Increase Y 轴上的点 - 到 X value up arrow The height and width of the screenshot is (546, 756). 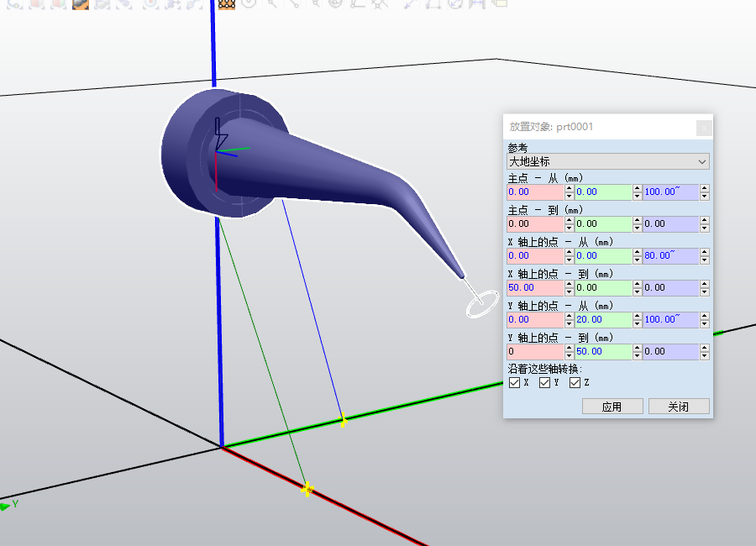click(570, 348)
